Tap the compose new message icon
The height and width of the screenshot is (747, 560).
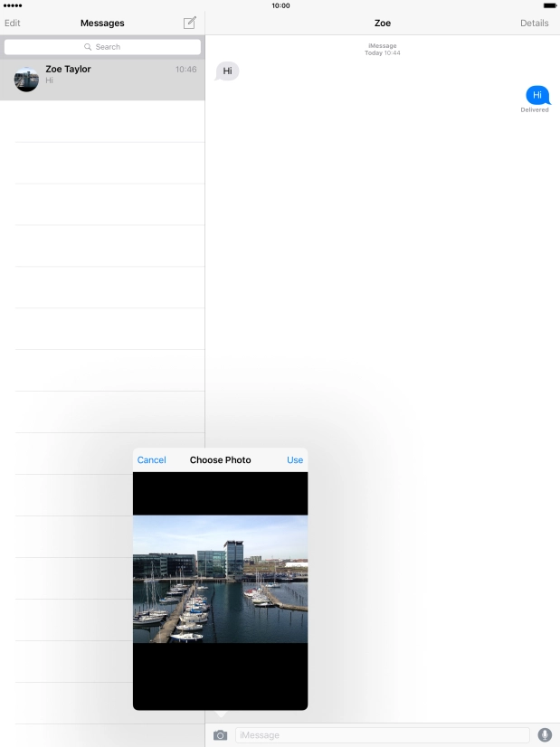[x=189, y=23]
